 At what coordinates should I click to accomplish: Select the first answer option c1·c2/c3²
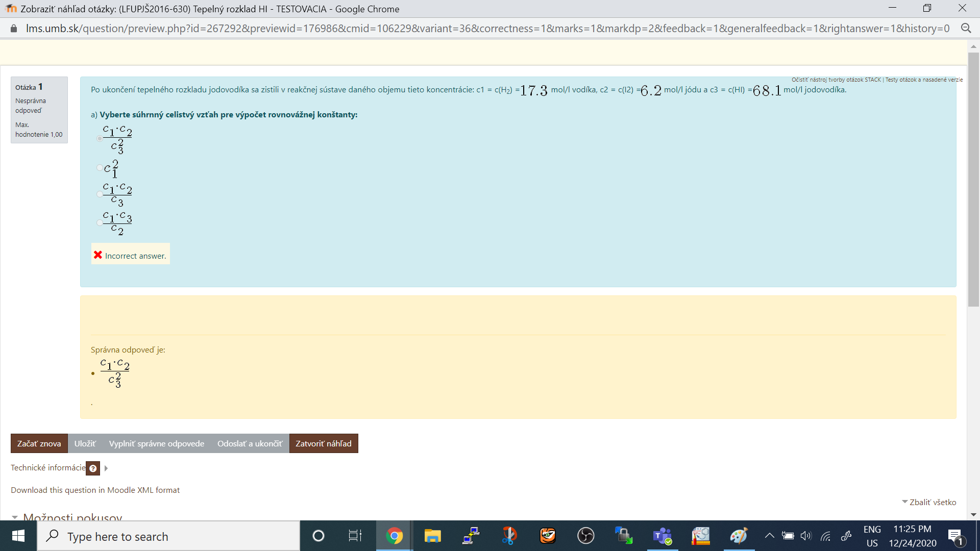[x=100, y=138]
